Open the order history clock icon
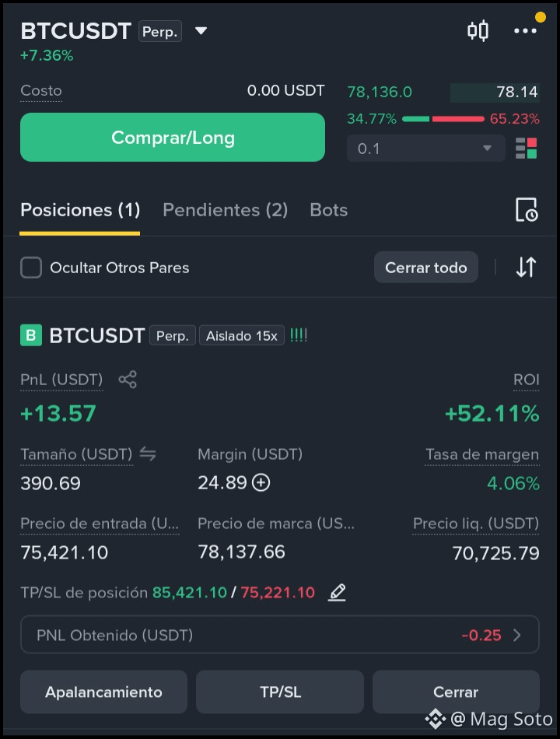This screenshot has width=560, height=739. (526, 210)
